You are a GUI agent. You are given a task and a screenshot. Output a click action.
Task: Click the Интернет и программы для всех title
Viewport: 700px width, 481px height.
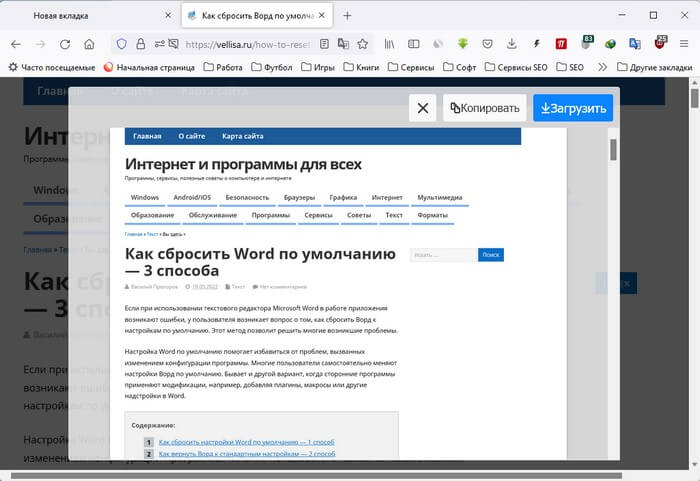[x=243, y=164]
